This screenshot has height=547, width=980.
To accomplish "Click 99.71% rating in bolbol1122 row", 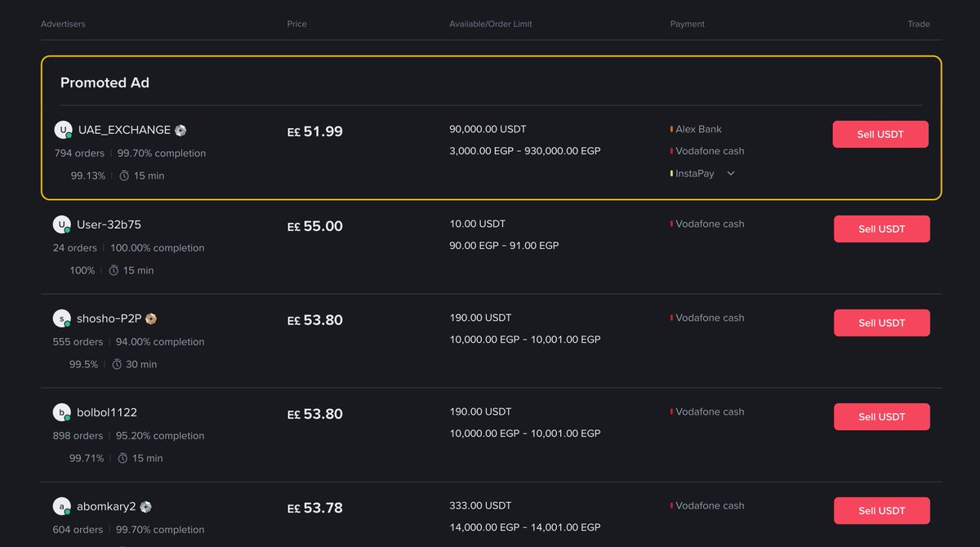I will pos(87,458).
